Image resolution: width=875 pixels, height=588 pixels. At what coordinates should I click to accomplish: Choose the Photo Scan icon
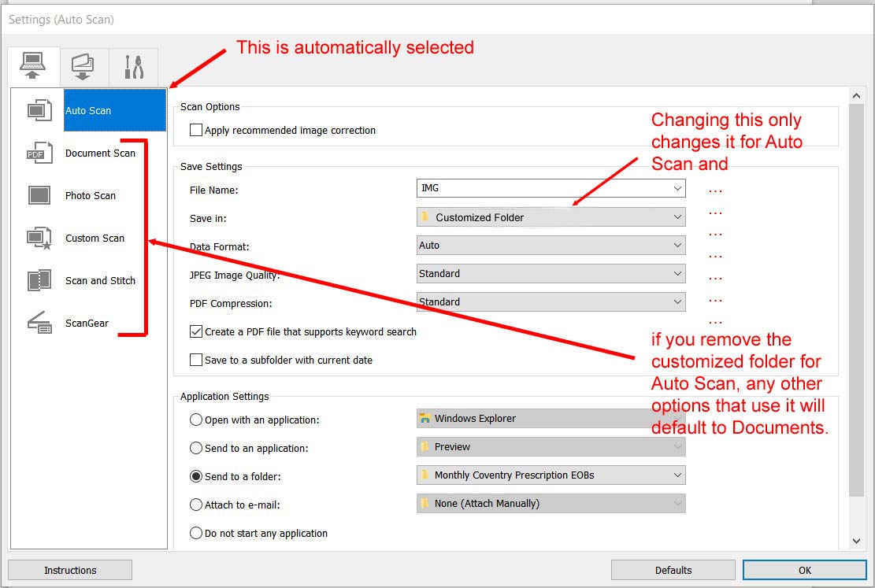39,195
